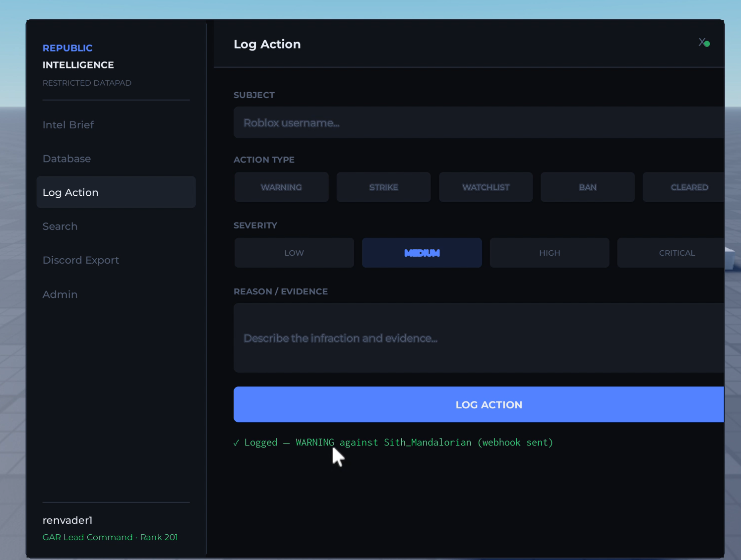
Task: Click the 'Logged — WARNING against Sith_Mandalorian' status message
Action: click(x=393, y=443)
